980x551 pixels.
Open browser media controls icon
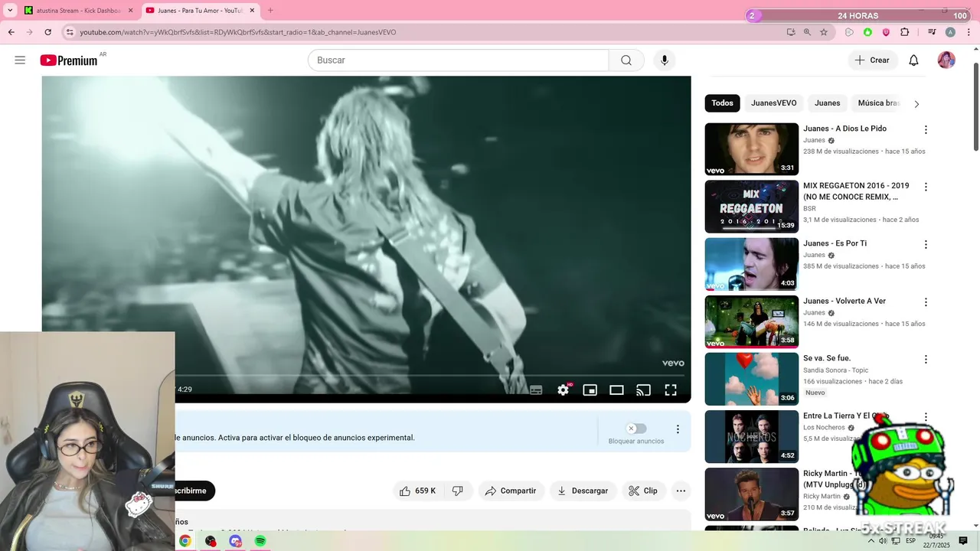click(932, 32)
